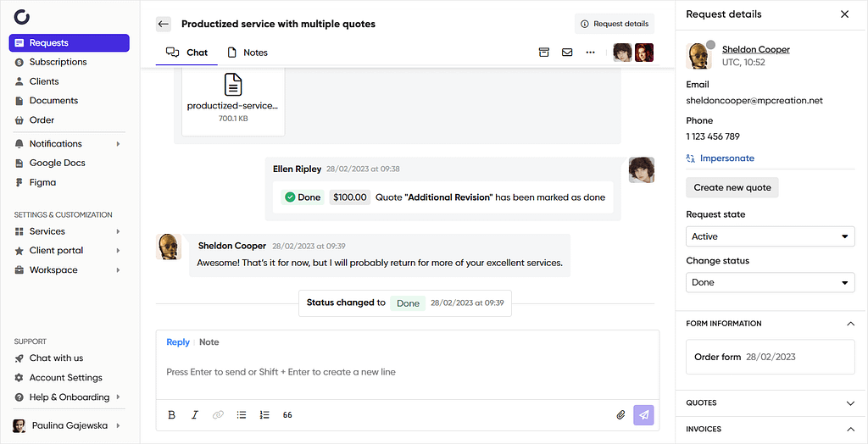Image resolution: width=868 pixels, height=444 pixels.
Task: Open Account Settings
Action: 66,378
